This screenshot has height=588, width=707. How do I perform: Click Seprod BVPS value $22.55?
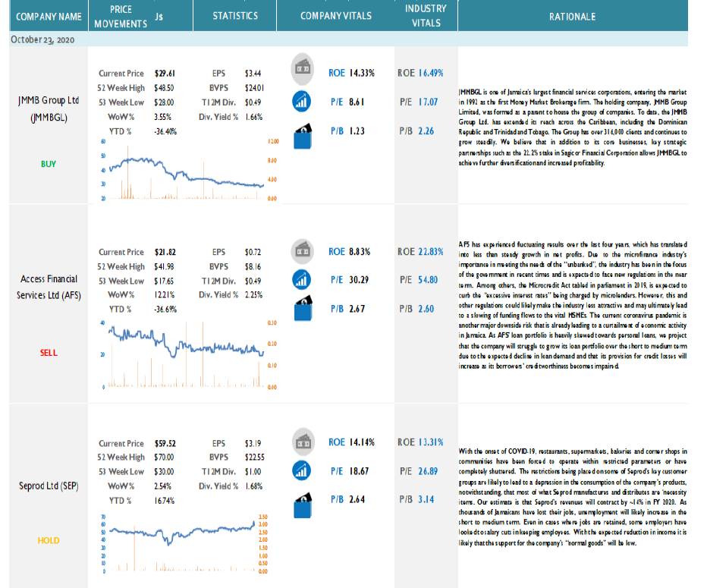pyautogui.click(x=254, y=458)
